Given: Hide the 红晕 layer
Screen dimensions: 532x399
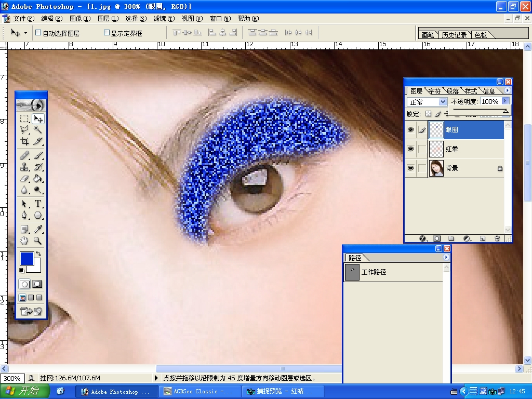Looking at the screenshot, I should pyautogui.click(x=410, y=149).
